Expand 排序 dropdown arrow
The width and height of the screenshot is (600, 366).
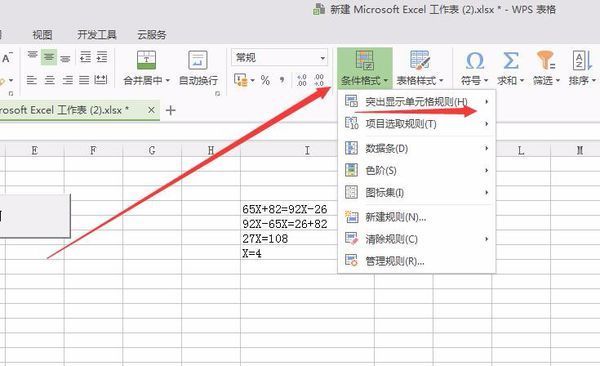tap(593, 81)
